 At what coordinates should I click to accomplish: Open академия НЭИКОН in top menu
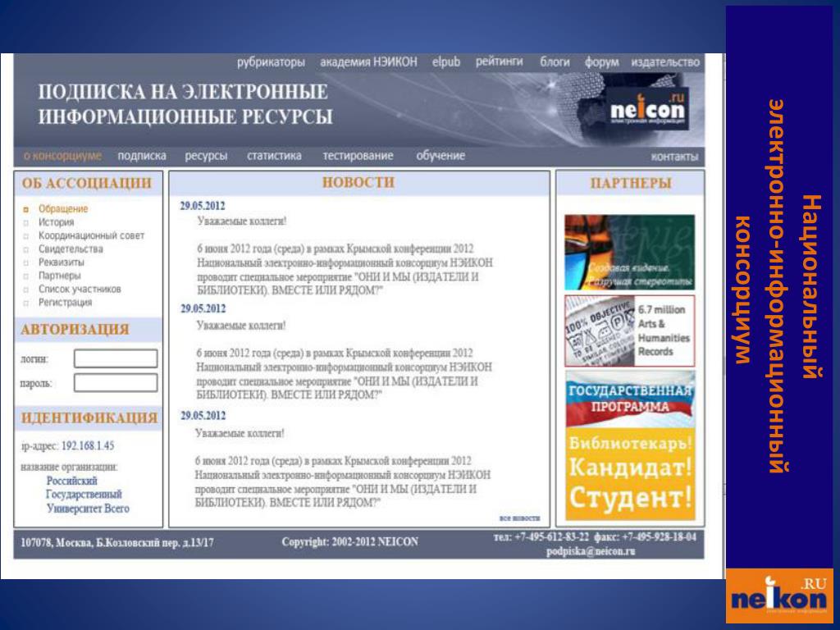click(368, 62)
